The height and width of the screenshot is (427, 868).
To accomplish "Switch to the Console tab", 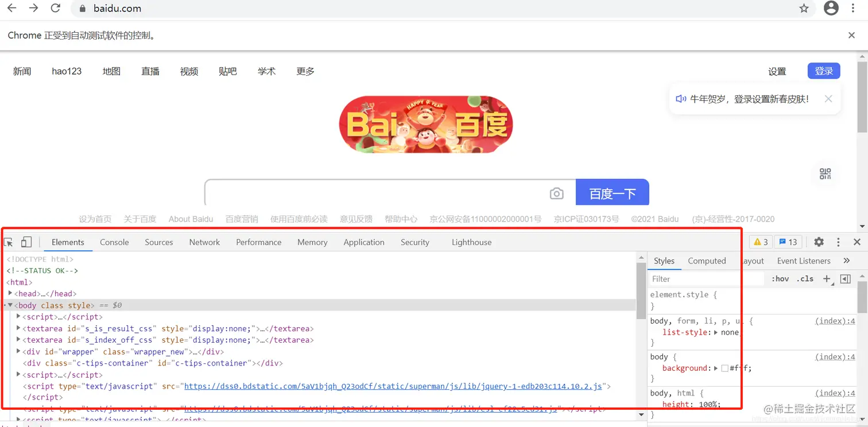I will 114,242.
